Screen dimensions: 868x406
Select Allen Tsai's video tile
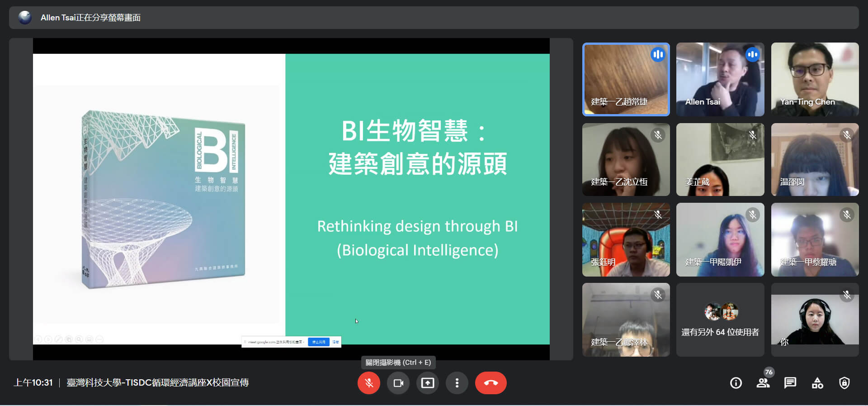(x=720, y=79)
